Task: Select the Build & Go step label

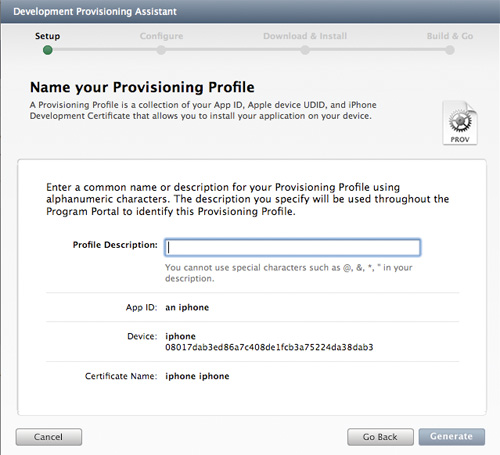Action: click(450, 36)
